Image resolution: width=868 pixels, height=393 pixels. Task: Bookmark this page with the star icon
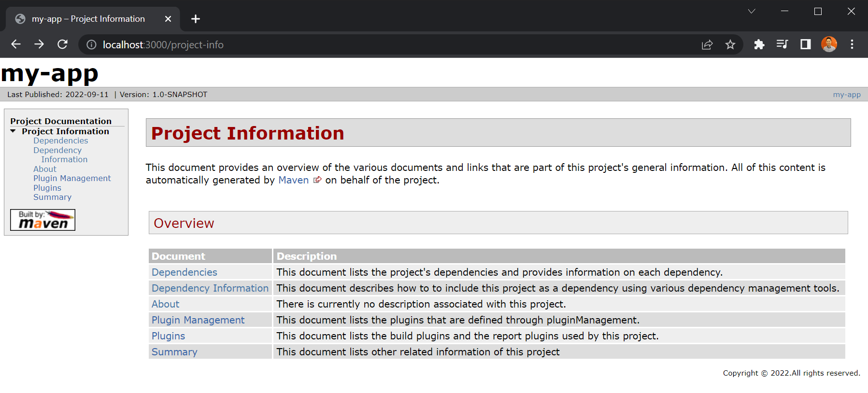730,45
